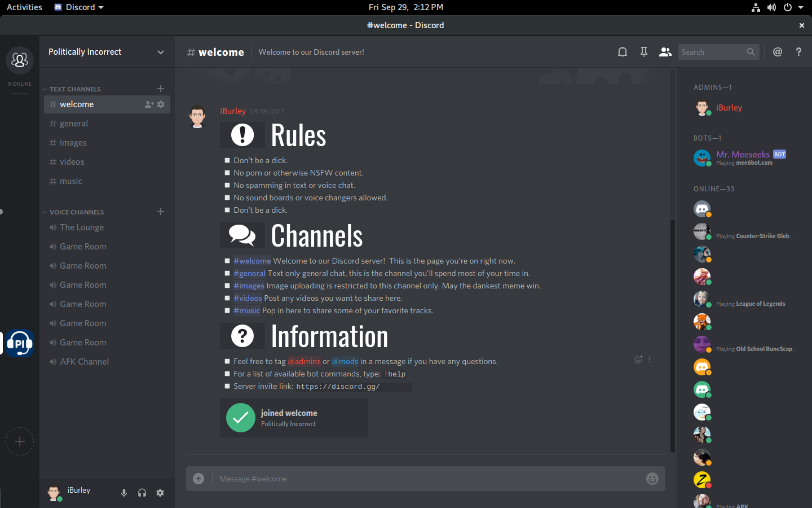812x508 pixels.
Task: Select the PI headset server icon
Action: click(x=20, y=343)
